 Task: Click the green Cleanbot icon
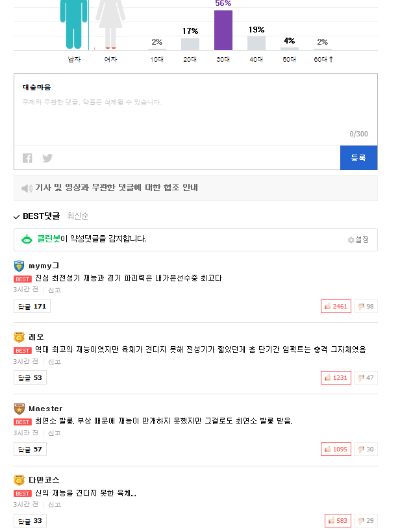coord(27,239)
